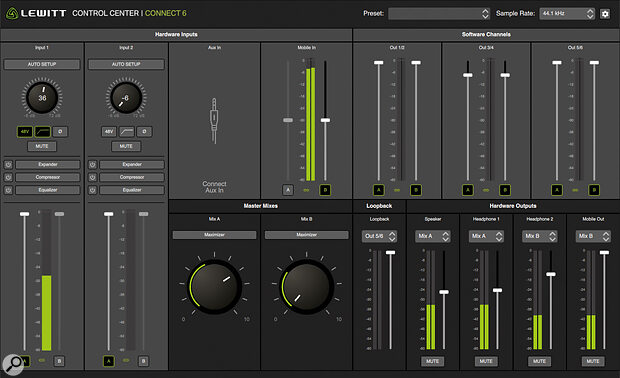Click AUTO SETUP for Input 1
This screenshot has height=378, width=620.
42,64
